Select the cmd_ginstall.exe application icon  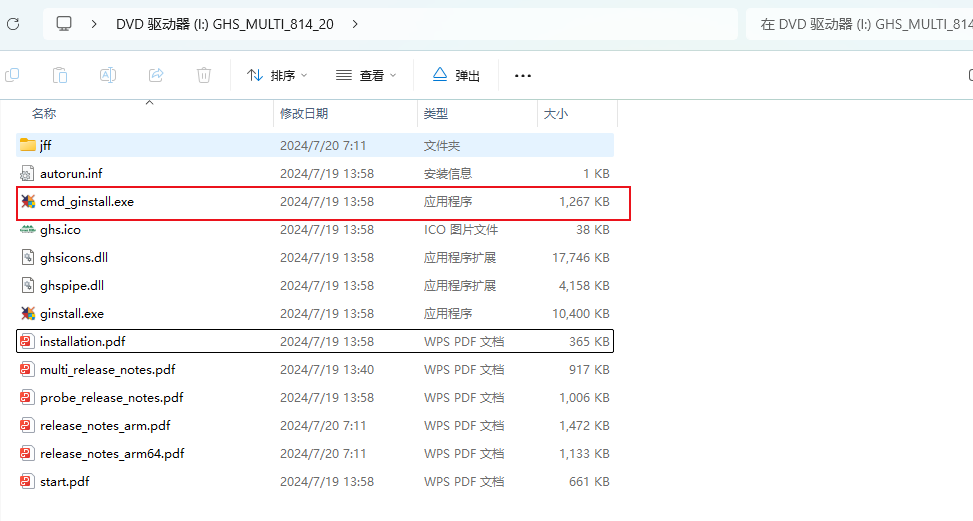tap(28, 201)
